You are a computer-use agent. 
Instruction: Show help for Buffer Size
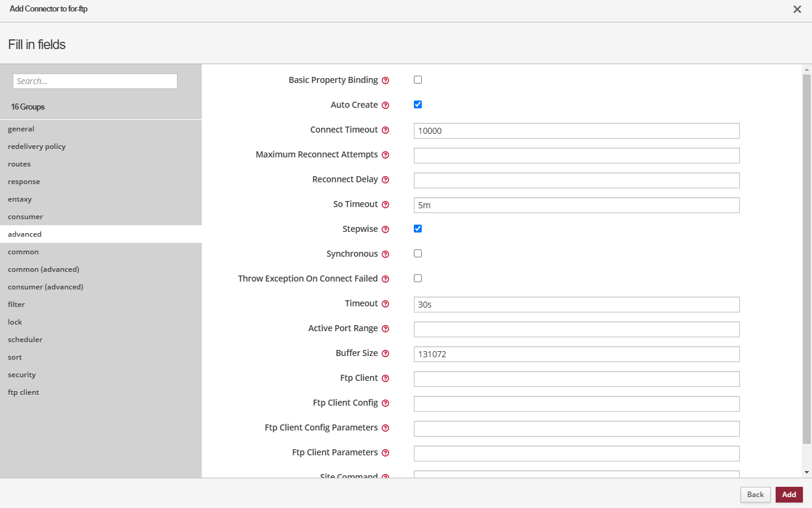coord(385,354)
